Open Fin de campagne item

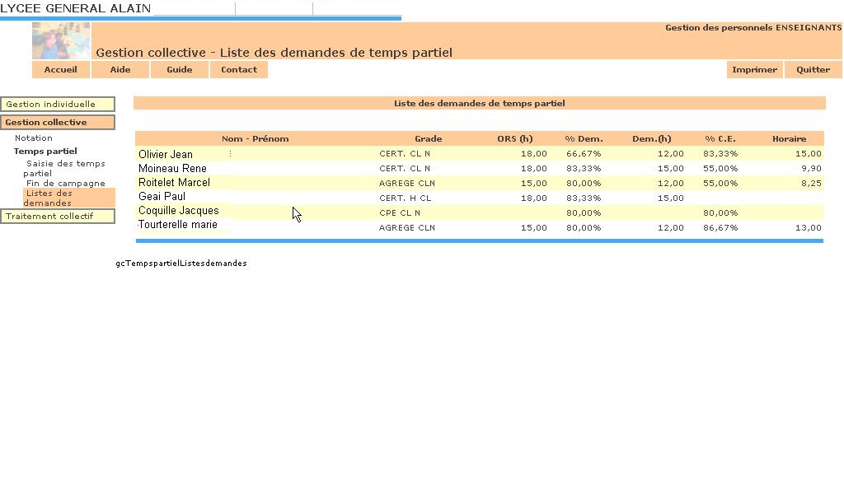66,184
